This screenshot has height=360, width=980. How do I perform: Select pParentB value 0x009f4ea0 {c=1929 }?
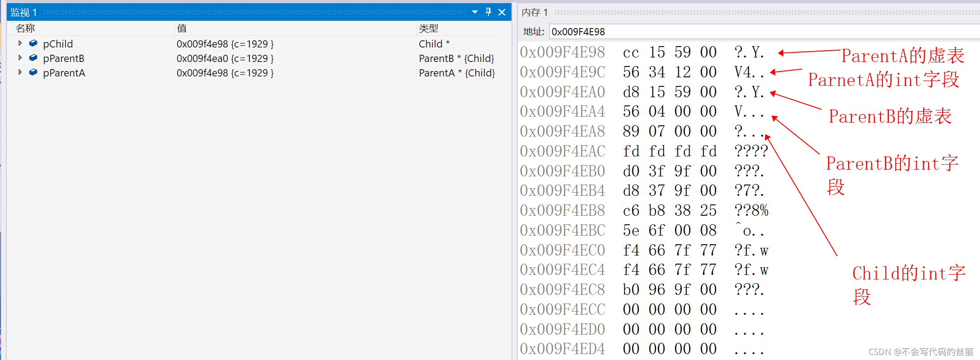pos(225,58)
